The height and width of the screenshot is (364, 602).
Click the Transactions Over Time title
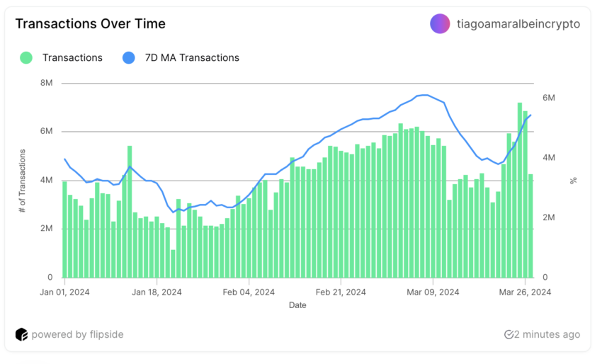pos(90,24)
